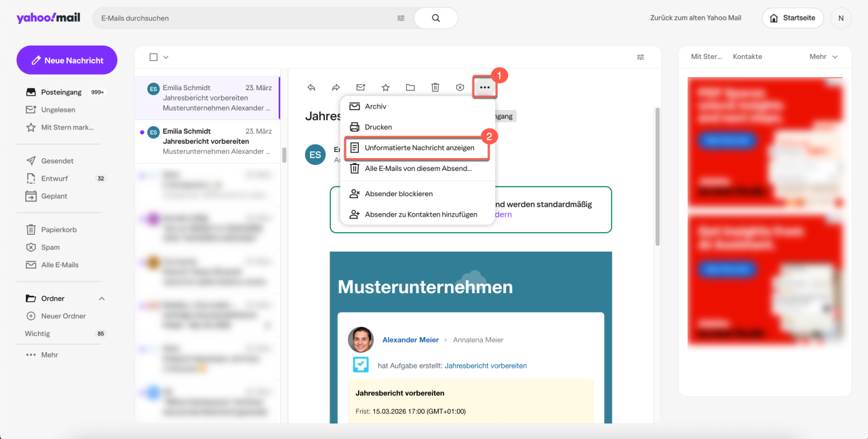Select Unformatierte Nachricht anzeigen menu entry
This screenshot has height=439, width=868.
(419, 148)
